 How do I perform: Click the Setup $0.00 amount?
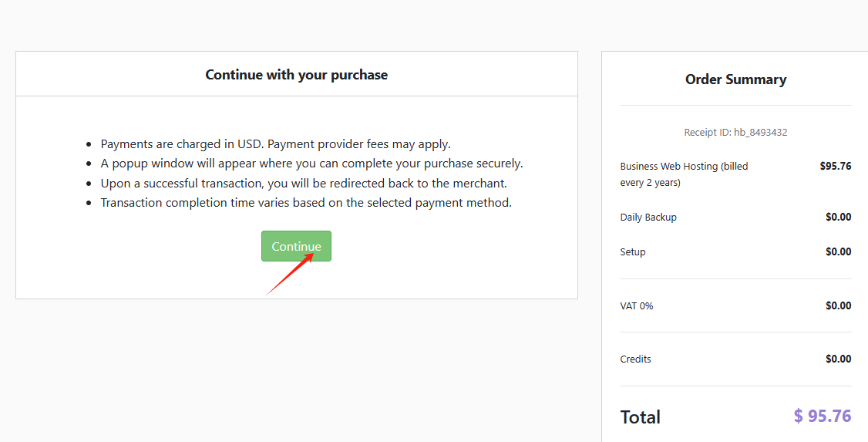pyautogui.click(x=838, y=252)
